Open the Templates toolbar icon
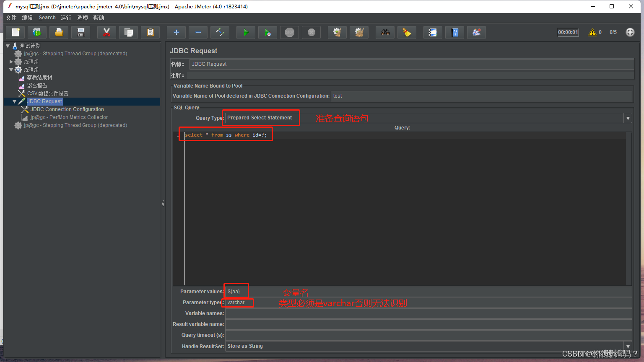 [x=37, y=32]
